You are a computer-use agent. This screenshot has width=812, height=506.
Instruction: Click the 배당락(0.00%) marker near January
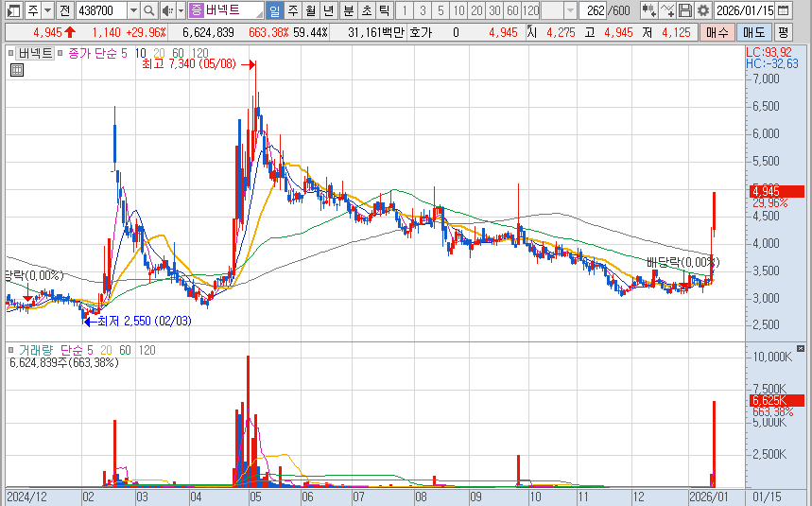pyautogui.click(x=683, y=262)
